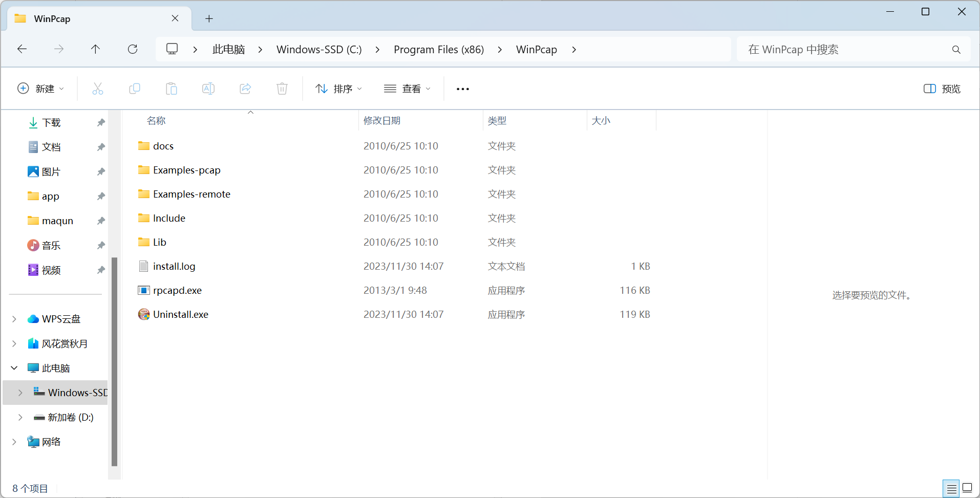Viewport: 980px width, 498px height.
Task: Select the Lib folder icon
Action: point(144,242)
